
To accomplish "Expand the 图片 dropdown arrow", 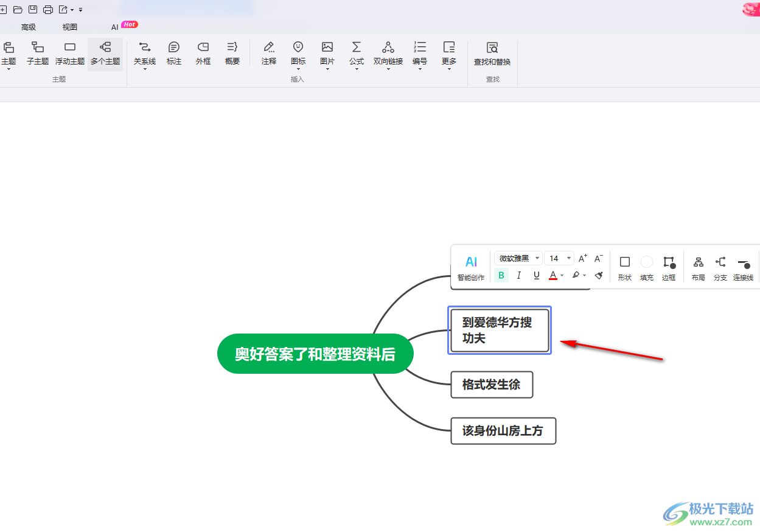I will point(327,69).
